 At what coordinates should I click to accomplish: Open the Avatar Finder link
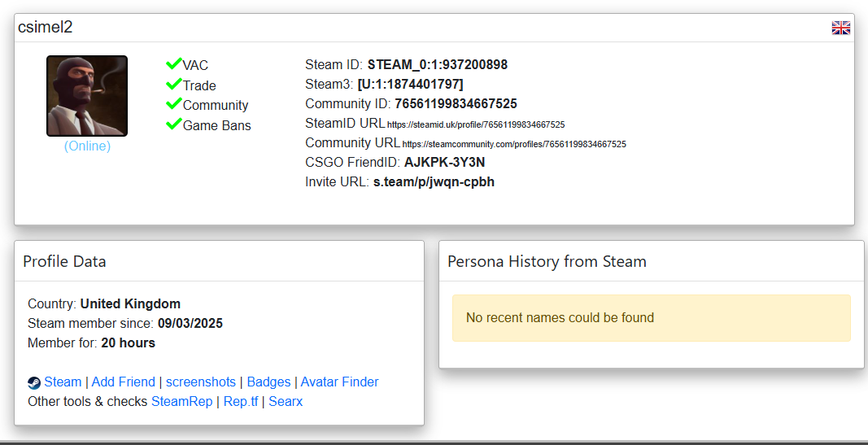click(x=339, y=382)
